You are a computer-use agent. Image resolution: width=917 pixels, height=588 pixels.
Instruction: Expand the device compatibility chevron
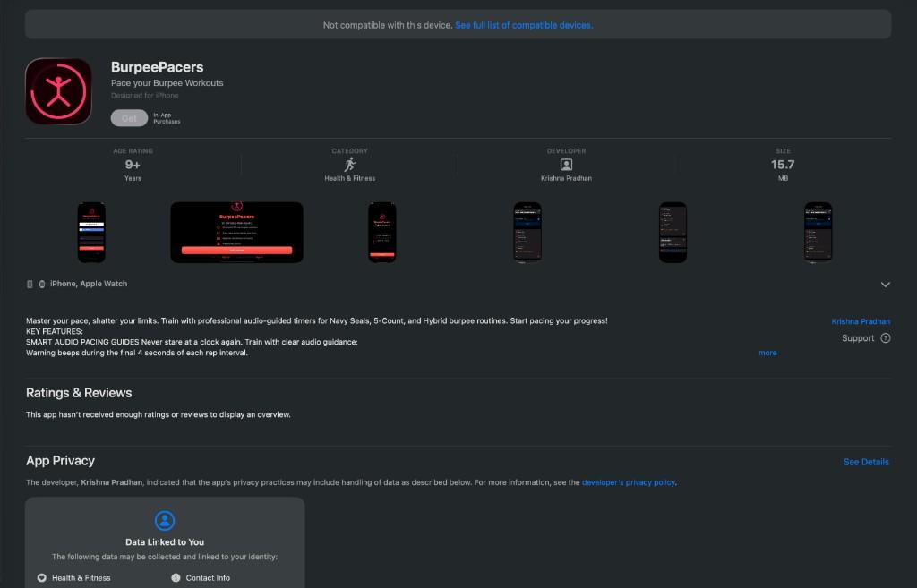886,285
